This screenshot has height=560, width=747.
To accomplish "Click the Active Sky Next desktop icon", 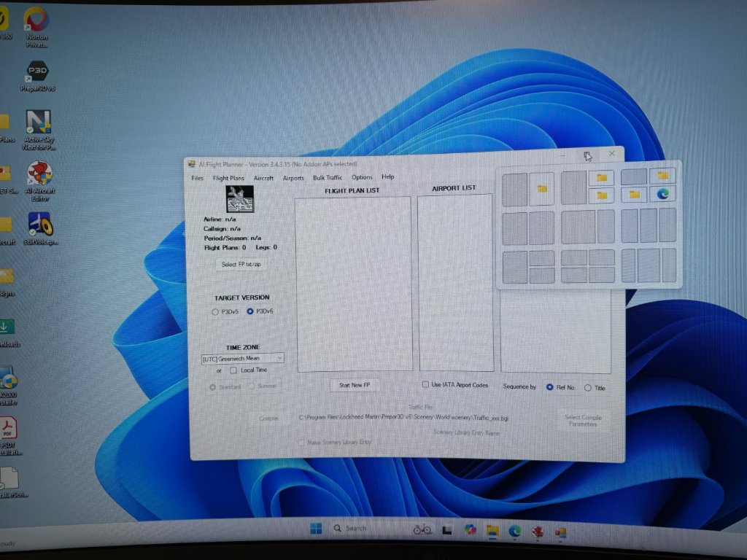I will pos(39,122).
